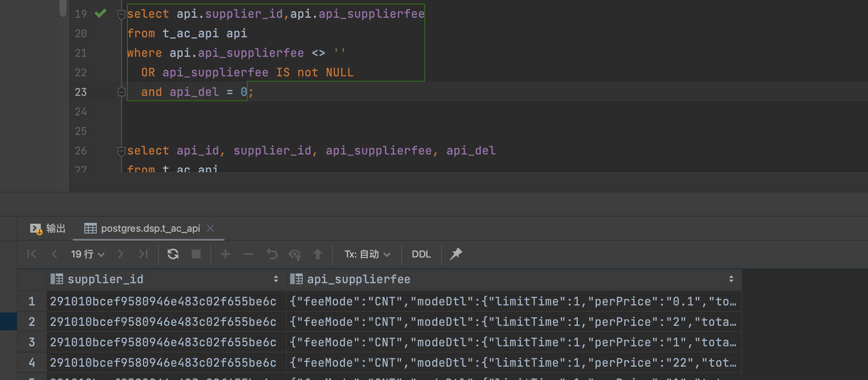
Task: Click the green checkmark on line 19
Action: (x=101, y=13)
